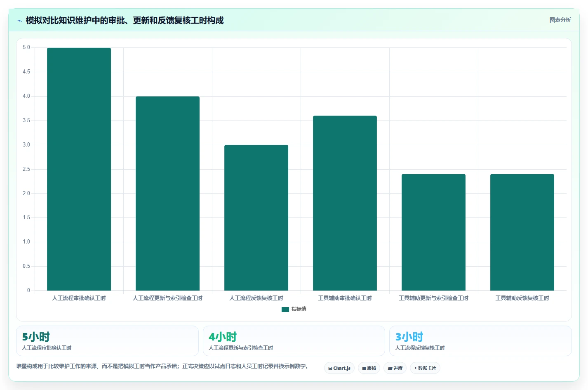Click the 2.5 y-axis tick value

click(x=26, y=169)
